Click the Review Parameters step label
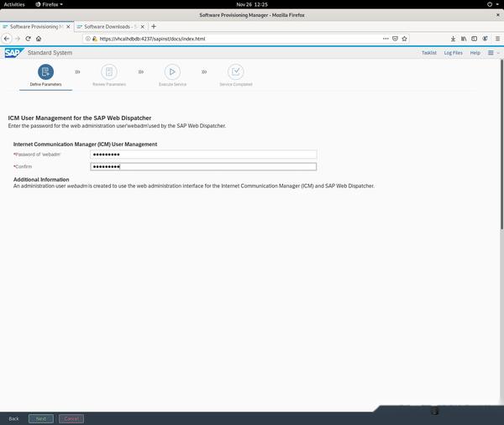This screenshot has width=504, height=425. (109, 84)
